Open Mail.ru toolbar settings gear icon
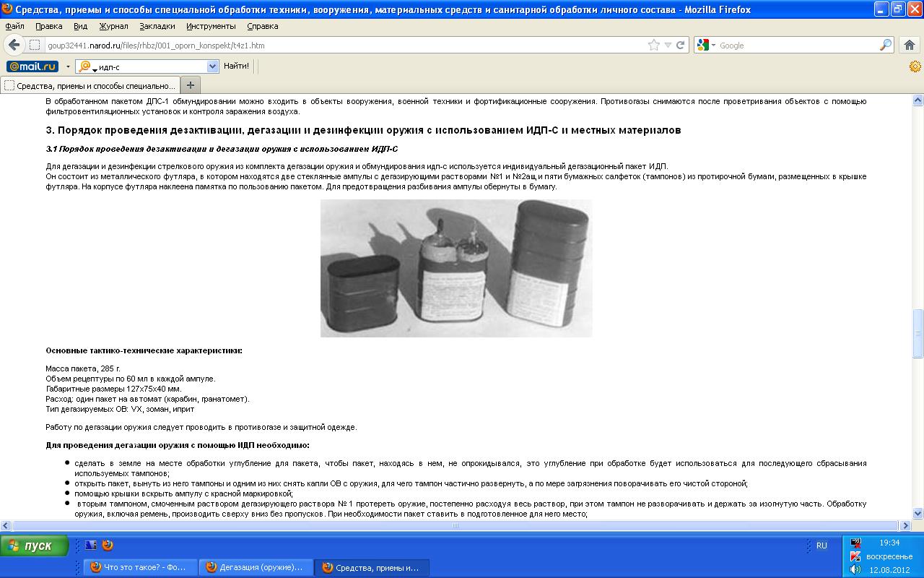 click(x=915, y=66)
